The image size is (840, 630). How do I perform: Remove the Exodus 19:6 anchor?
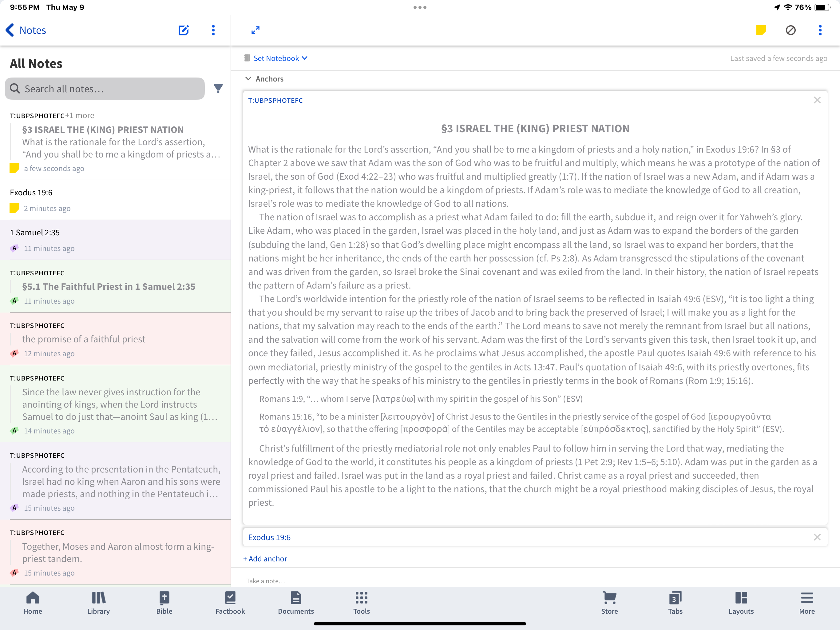817,537
